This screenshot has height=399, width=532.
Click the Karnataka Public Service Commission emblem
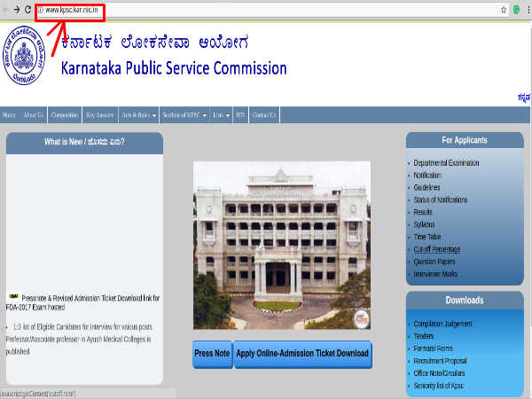click(24, 55)
